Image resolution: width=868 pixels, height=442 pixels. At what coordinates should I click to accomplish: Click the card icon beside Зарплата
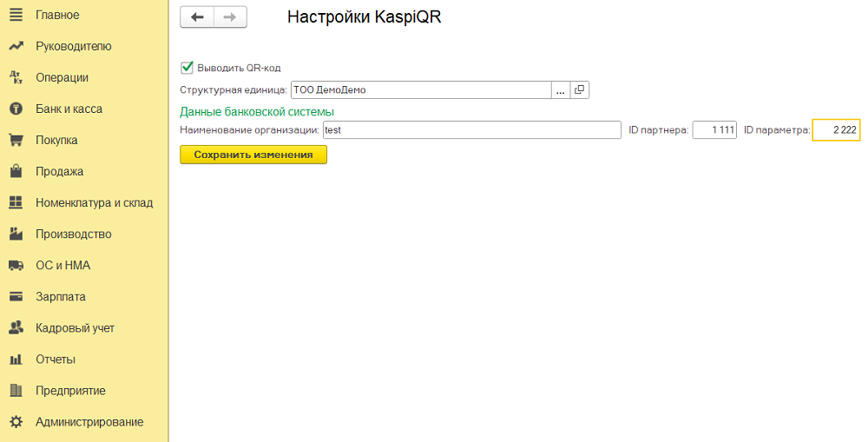click(16, 296)
